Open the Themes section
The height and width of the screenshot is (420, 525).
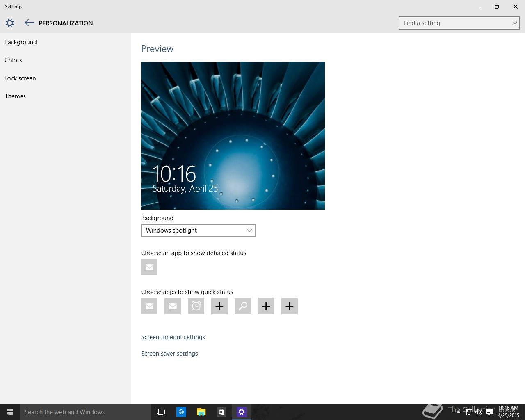[x=15, y=96]
